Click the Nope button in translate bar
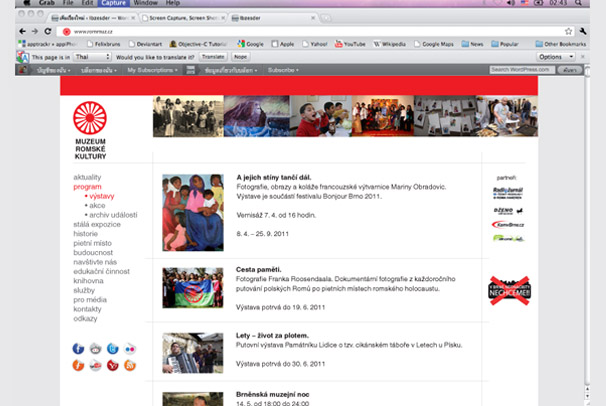 point(240,57)
